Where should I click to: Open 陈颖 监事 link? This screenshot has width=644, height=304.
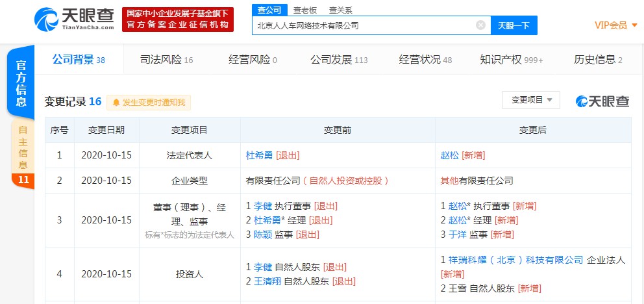pyautogui.click(x=263, y=234)
